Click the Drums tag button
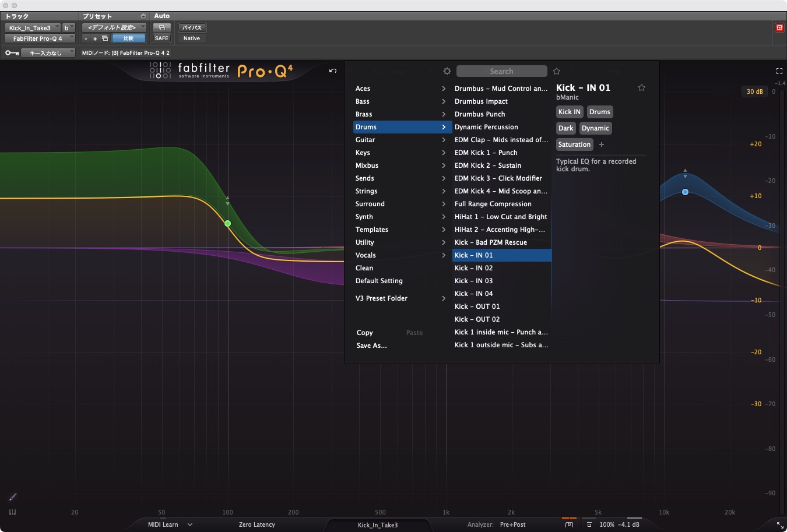The width and height of the screenshot is (787, 532). (600, 112)
